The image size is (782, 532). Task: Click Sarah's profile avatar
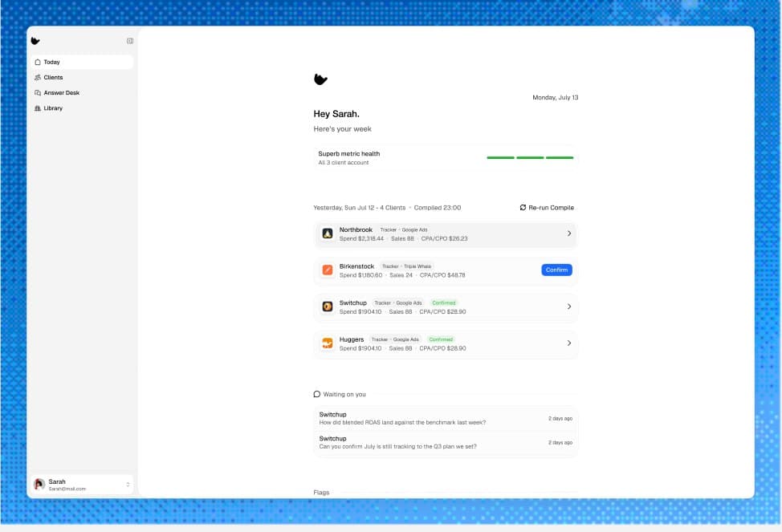click(39, 484)
